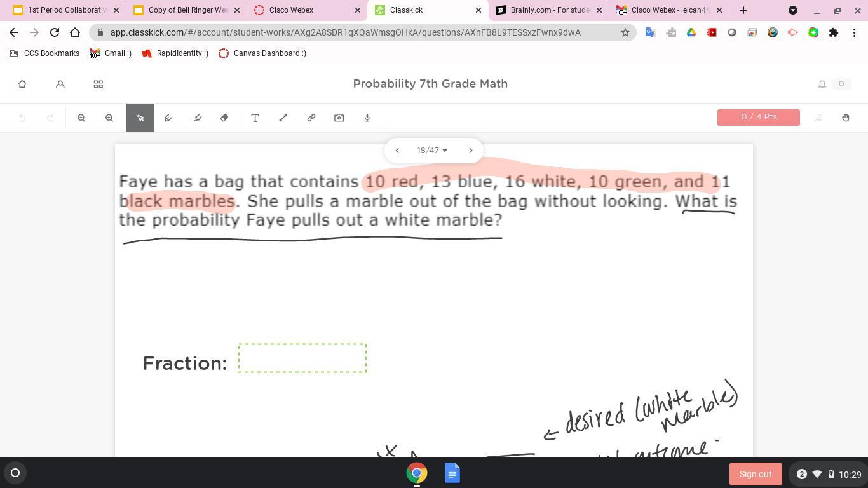This screenshot has height=488, width=868.
Task: Choose the eraser tool
Action: tap(224, 118)
